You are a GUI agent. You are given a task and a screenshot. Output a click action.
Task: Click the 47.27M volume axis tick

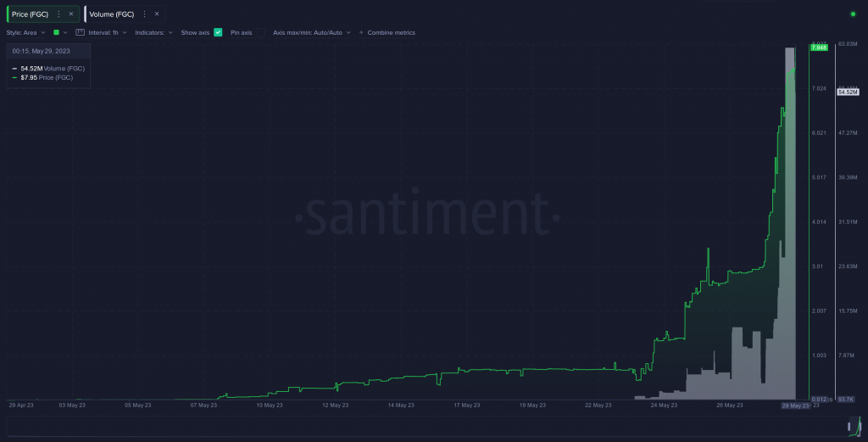848,133
